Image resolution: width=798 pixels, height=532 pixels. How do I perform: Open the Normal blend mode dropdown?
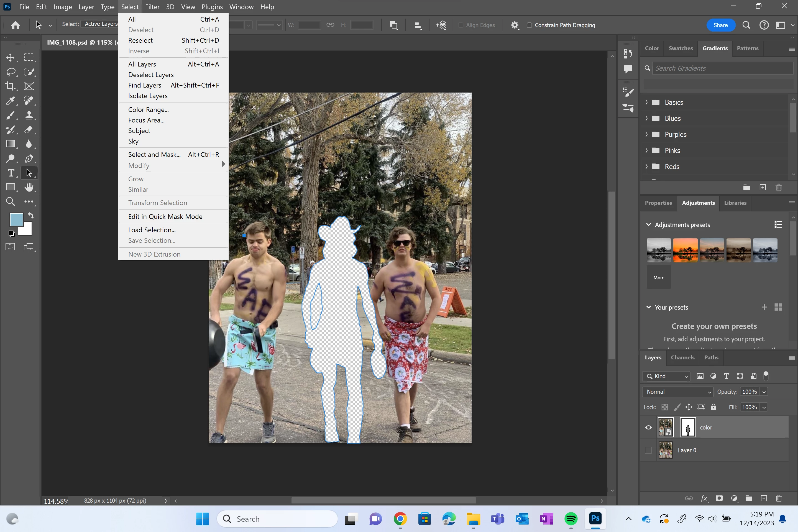[x=677, y=392]
